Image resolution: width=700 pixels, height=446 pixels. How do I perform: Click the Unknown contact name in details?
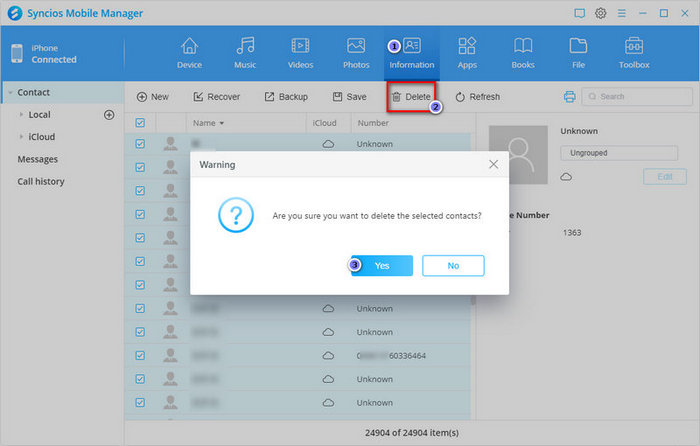click(579, 131)
